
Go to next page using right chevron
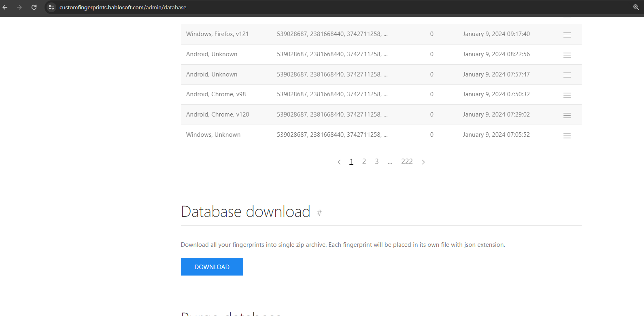click(x=423, y=162)
